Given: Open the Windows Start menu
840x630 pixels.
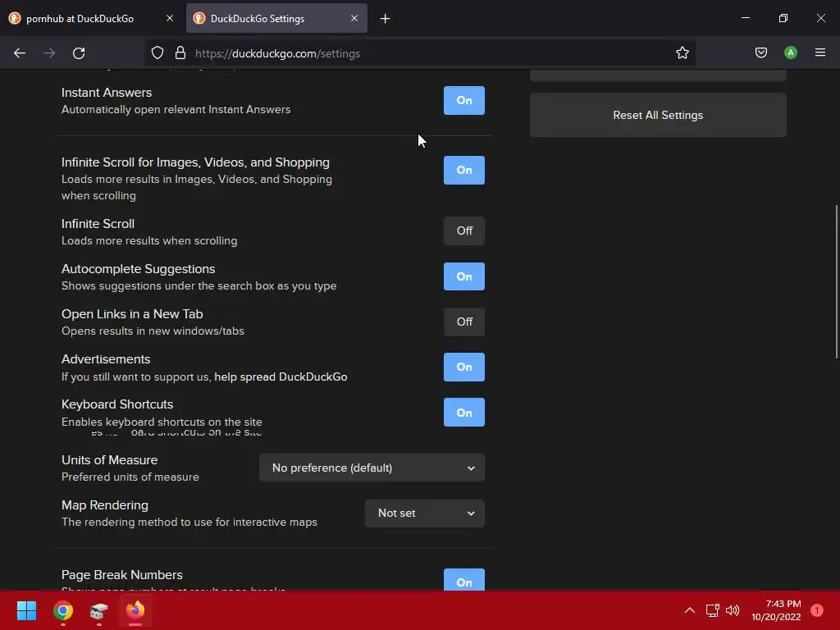Looking at the screenshot, I should pyautogui.click(x=26, y=610).
